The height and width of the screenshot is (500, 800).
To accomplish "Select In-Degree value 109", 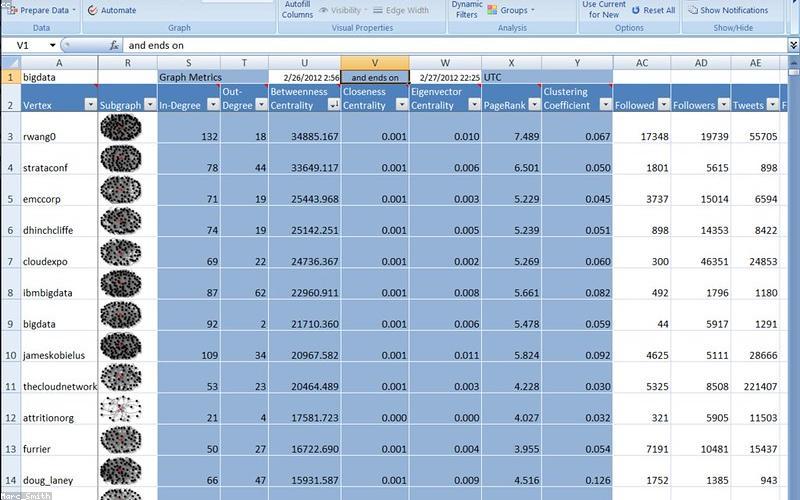I will tap(189, 346).
